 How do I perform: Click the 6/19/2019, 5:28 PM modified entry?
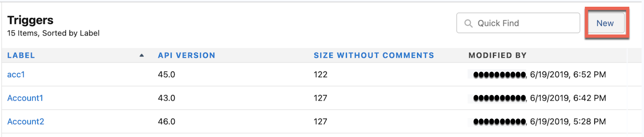(x=568, y=122)
